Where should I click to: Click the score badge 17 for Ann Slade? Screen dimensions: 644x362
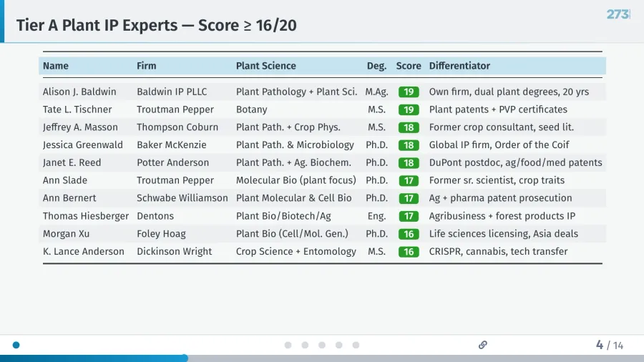tap(409, 180)
